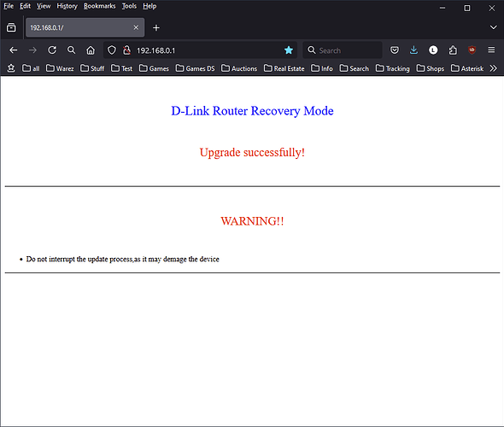Viewport: 504px width, 427px height.
Task: Maximize the Firefox window
Action: click(467, 8)
